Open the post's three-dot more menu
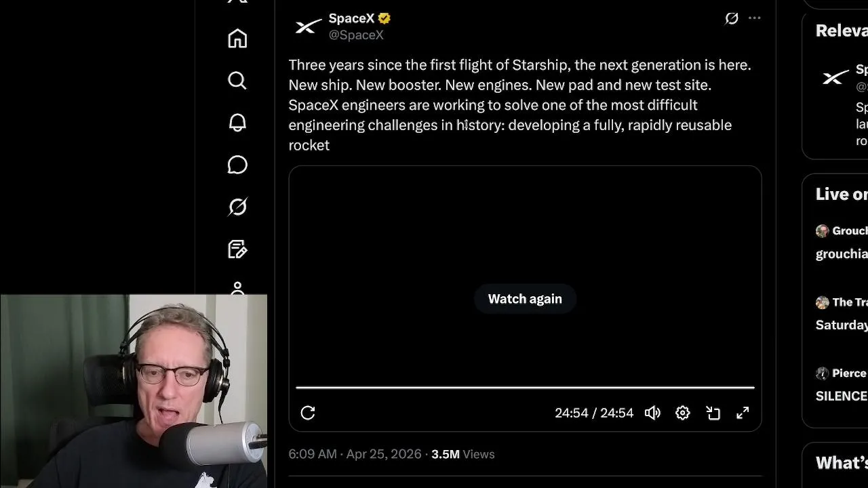This screenshot has width=868, height=488. pos(755,18)
